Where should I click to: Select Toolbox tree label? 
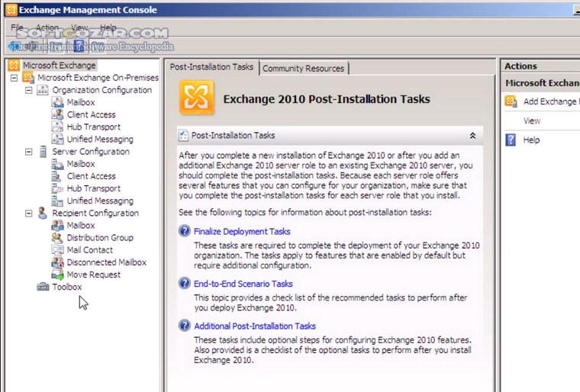pyautogui.click(x=67, y=287)
